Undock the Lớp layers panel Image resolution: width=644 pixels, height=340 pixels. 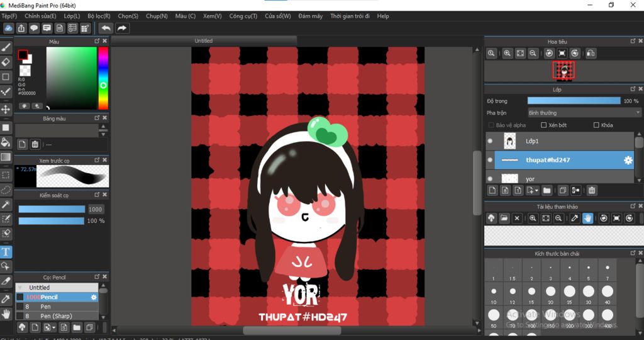click(633, 89)
